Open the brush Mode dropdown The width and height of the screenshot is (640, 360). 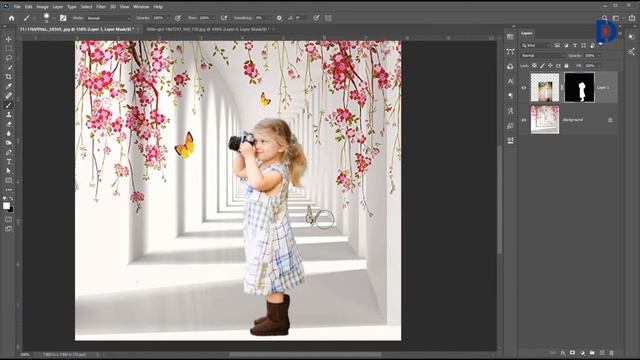coord(109,18)
